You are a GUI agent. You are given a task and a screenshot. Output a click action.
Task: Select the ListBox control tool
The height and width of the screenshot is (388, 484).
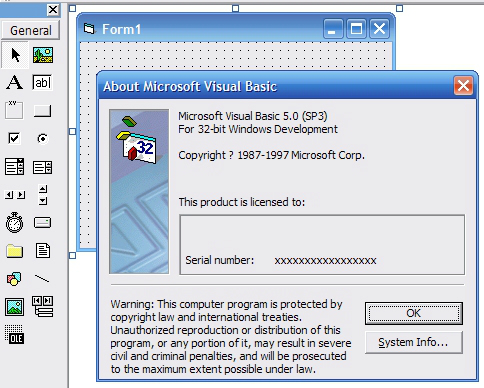click(x=42, y=167)
